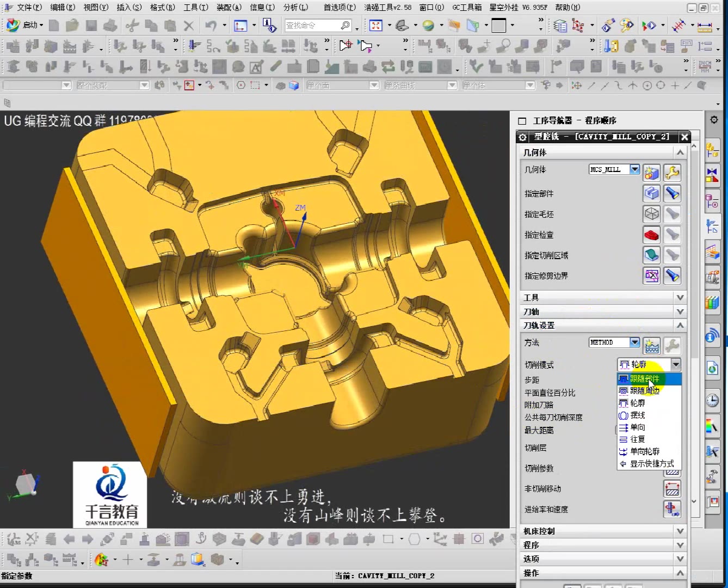728x588 pixels.
Task: Open the clock history tab in sidebar
Action: coord(712,401)
